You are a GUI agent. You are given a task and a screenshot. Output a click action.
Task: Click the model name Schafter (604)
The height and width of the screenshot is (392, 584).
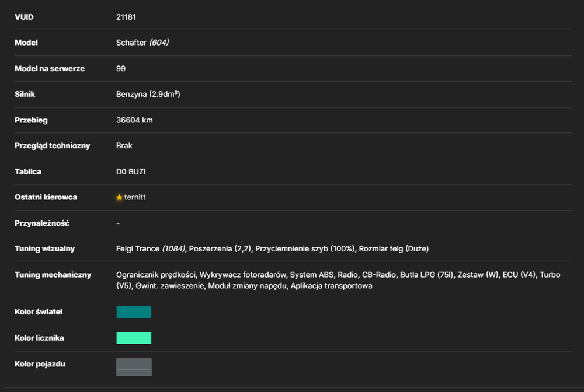(142, 43)
